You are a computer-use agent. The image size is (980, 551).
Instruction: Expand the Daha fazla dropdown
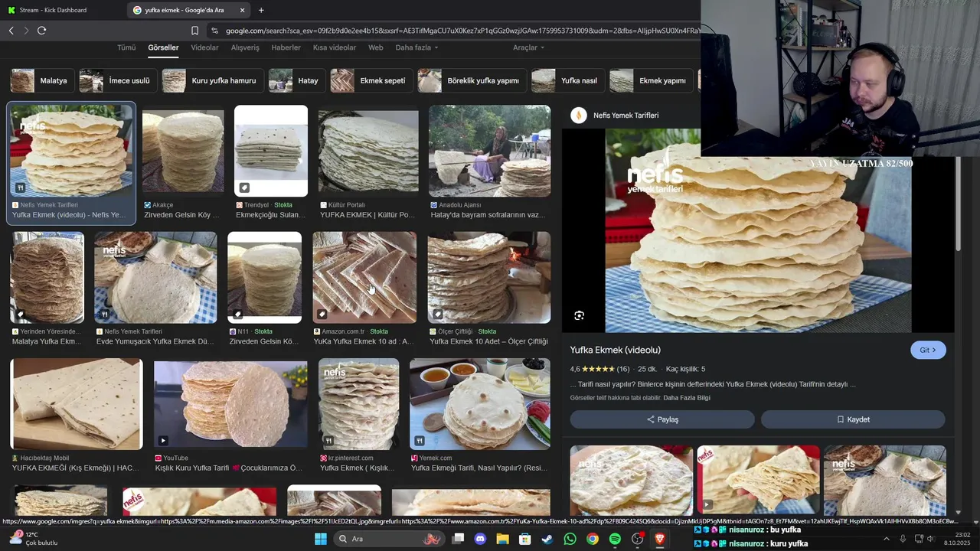click(416, 47)
